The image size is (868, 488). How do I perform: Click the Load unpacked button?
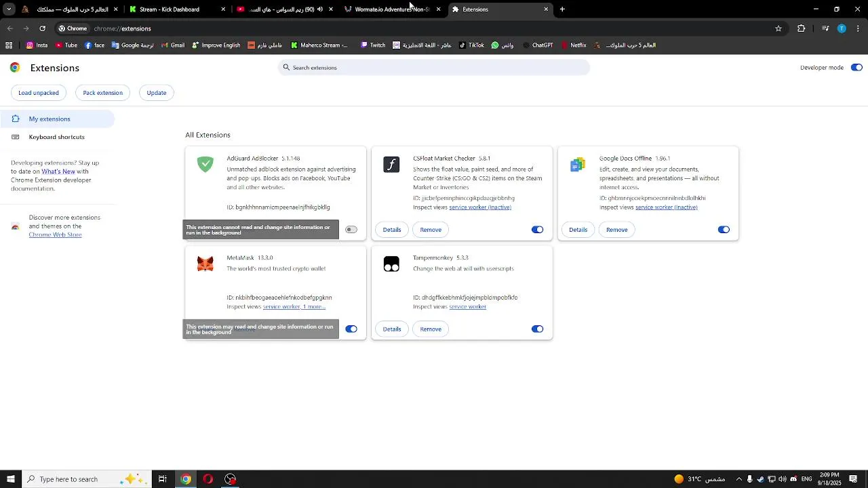[x=39, y=93]
